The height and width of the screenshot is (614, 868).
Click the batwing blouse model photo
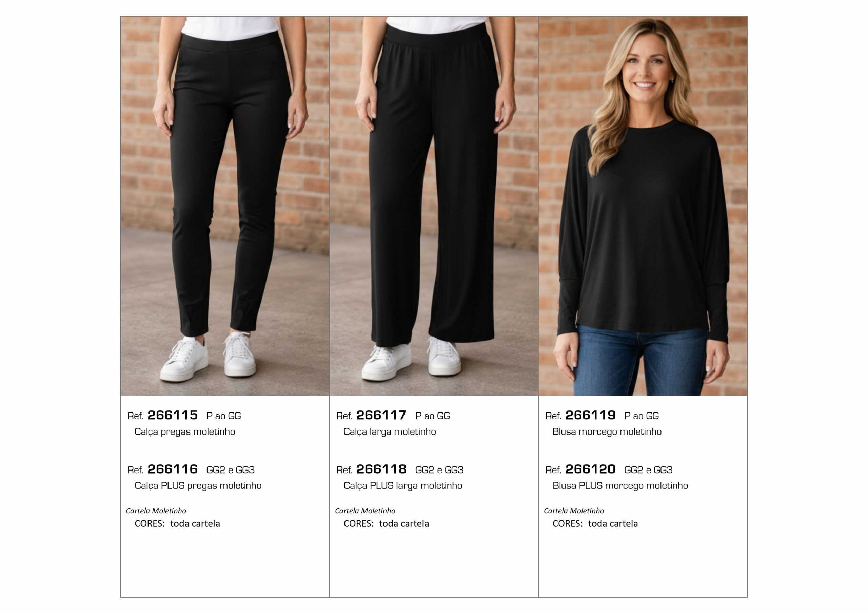[643, 206]
